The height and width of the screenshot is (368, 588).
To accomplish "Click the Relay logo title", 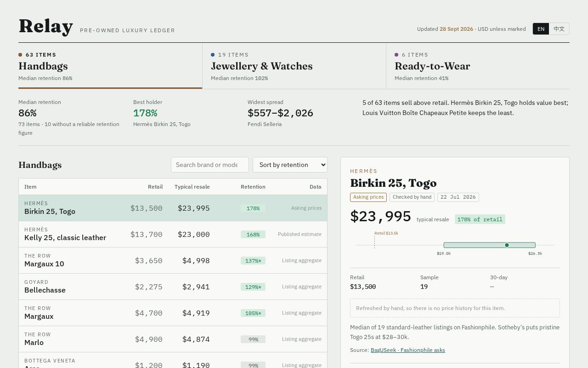I will [x=45, y=26].
